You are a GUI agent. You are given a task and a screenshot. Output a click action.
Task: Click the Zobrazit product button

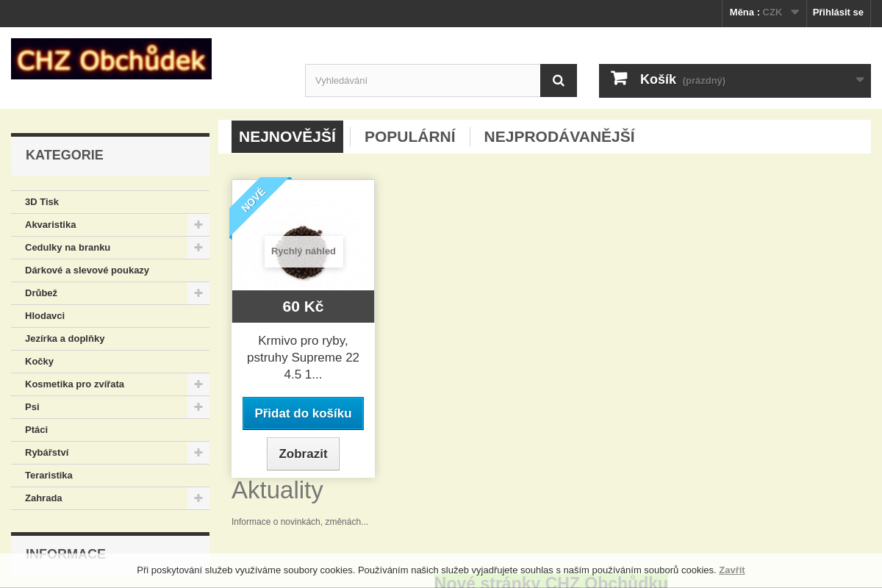point(303,453)
